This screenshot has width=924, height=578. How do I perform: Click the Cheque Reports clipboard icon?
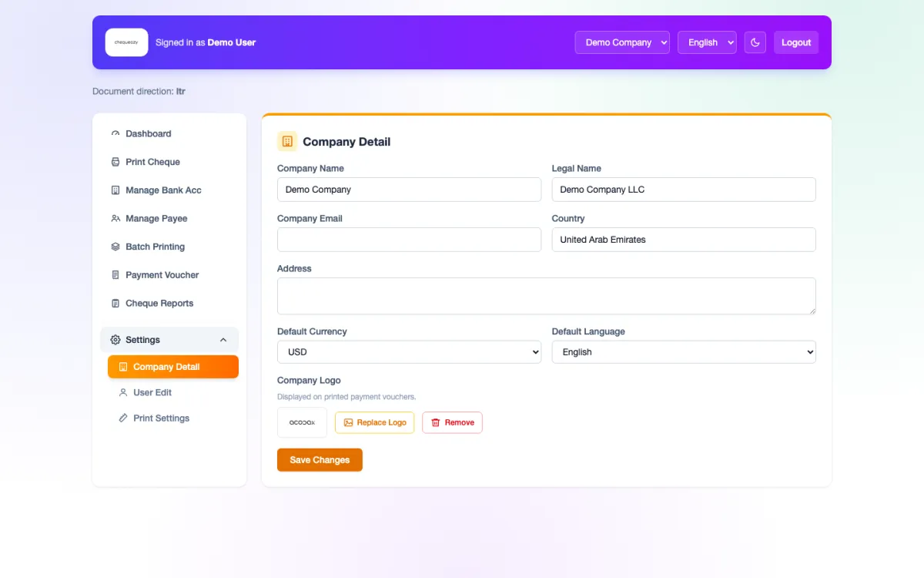115,303
